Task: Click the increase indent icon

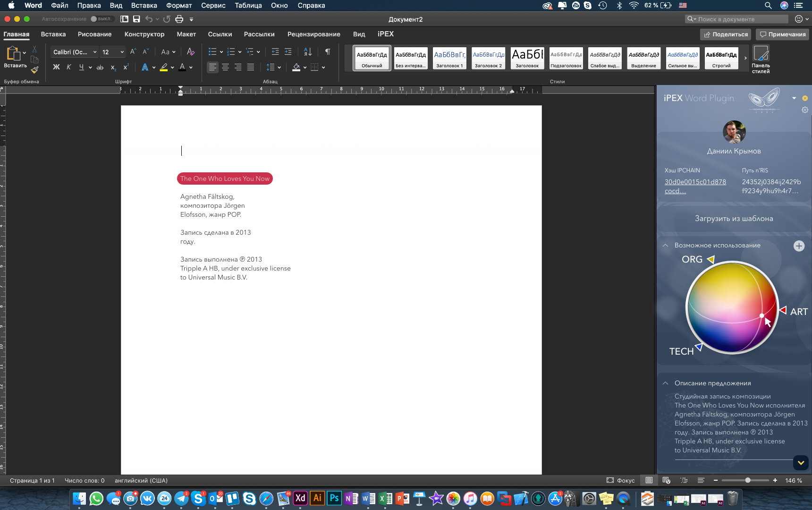Action: [288, 51]
